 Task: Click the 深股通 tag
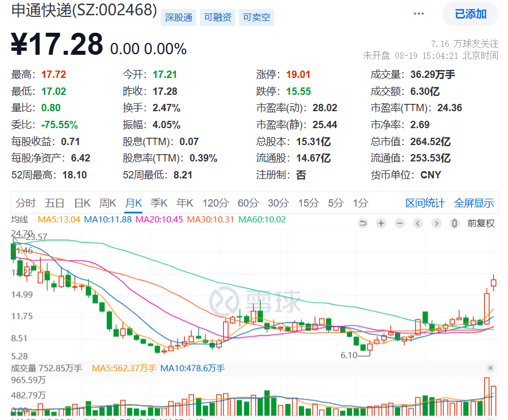click(179, 17)
